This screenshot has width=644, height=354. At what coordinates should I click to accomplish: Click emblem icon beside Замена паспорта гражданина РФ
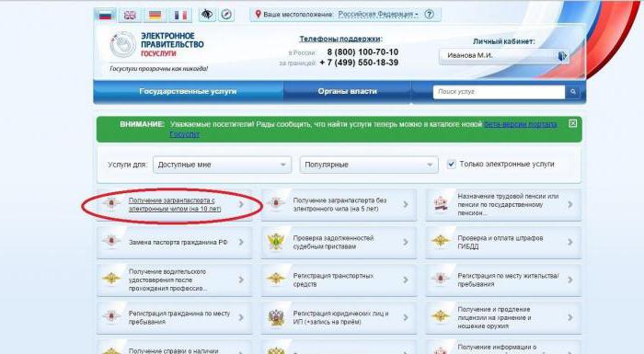[x=111, y=242]
